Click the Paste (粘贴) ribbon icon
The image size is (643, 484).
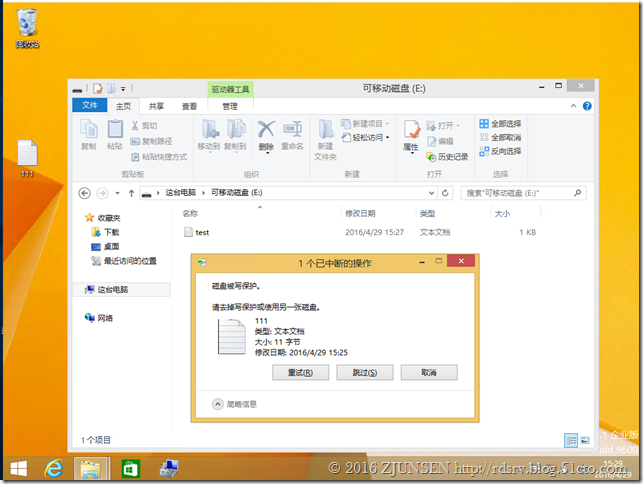click(x=115, y=135)
